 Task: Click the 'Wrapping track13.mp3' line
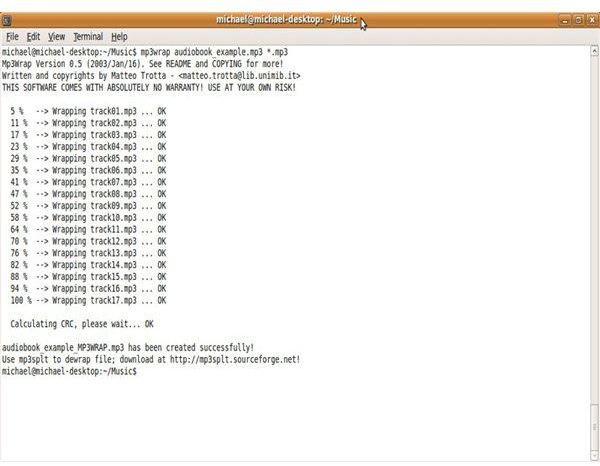[x=88, y=253]
